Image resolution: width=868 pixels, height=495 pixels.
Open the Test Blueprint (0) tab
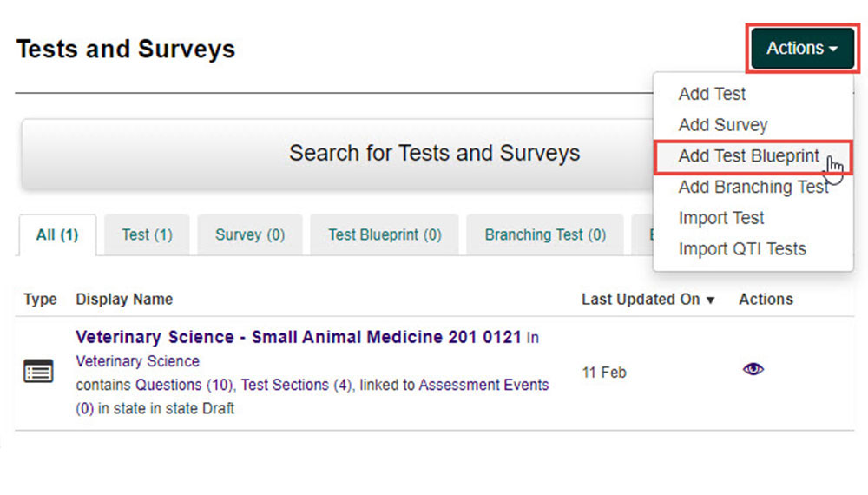click(x=385, y=234)
